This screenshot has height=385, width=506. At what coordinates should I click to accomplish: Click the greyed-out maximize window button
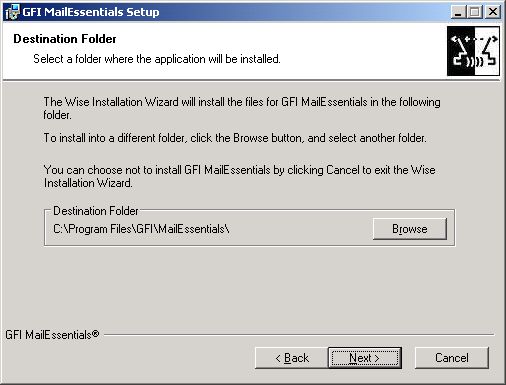(x=474, y=12)
